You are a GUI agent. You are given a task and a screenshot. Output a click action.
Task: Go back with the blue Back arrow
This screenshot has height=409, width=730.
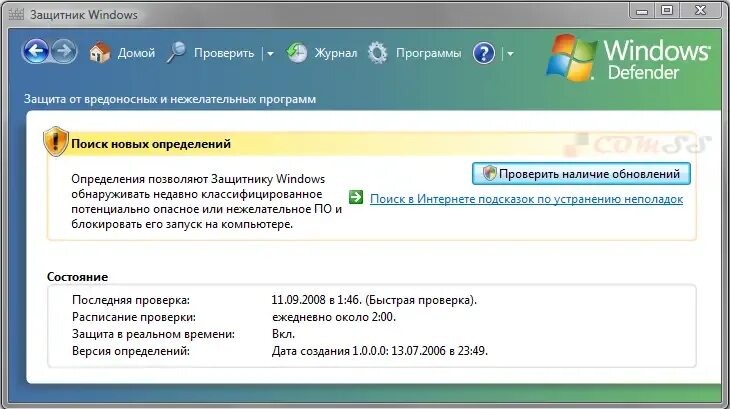35,51
